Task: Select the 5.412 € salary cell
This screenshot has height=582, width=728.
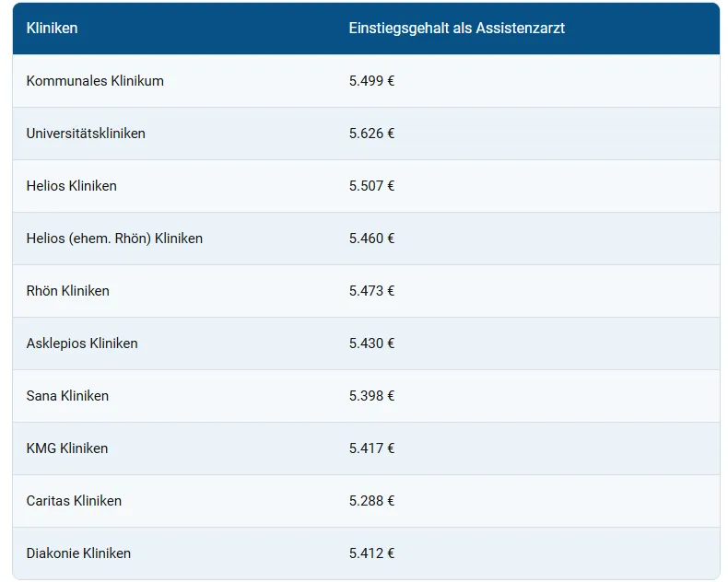Action: click(x=371, y=553)
